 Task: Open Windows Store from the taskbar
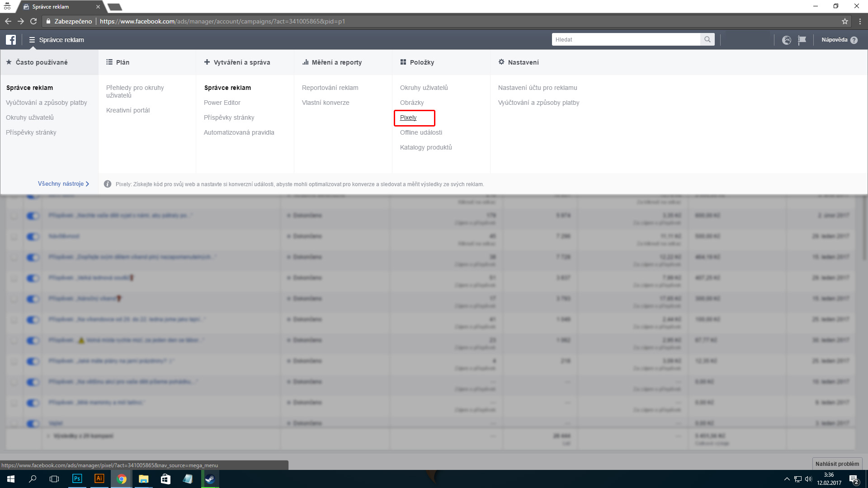165,479
